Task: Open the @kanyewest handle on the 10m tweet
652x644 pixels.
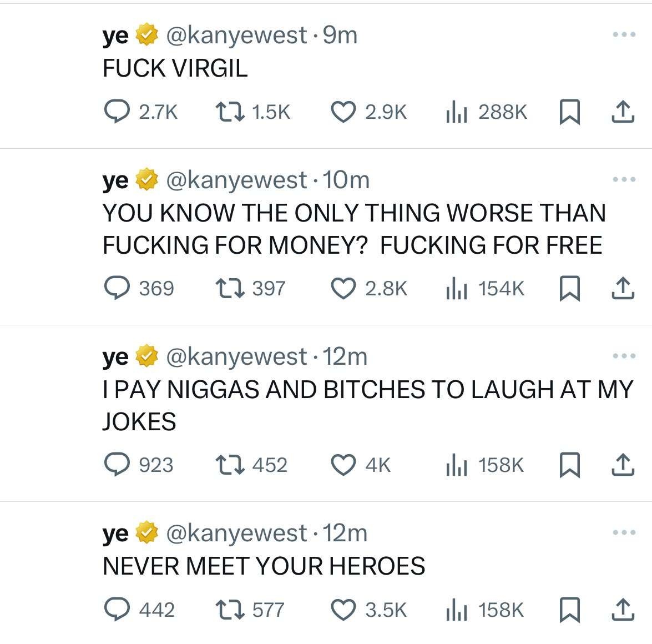Action: coord(236,180)
